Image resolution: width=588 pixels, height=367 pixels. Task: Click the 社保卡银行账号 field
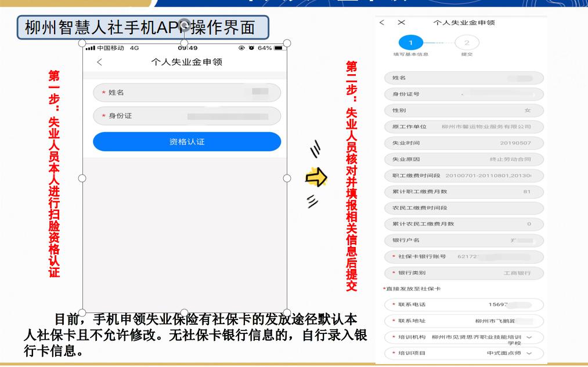tap(464, 256)
